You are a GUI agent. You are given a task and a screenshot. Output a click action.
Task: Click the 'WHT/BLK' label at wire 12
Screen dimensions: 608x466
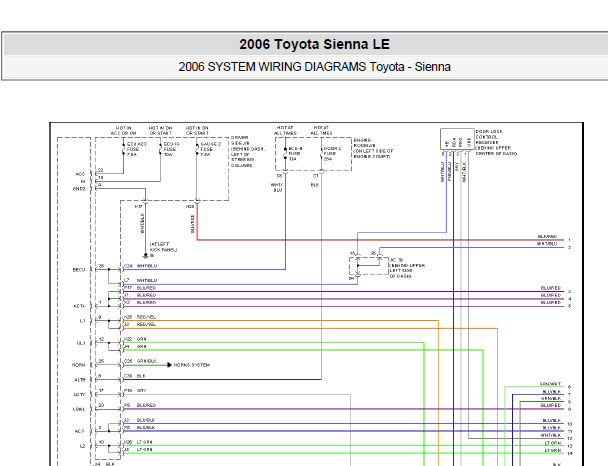[x=551, y=435]
